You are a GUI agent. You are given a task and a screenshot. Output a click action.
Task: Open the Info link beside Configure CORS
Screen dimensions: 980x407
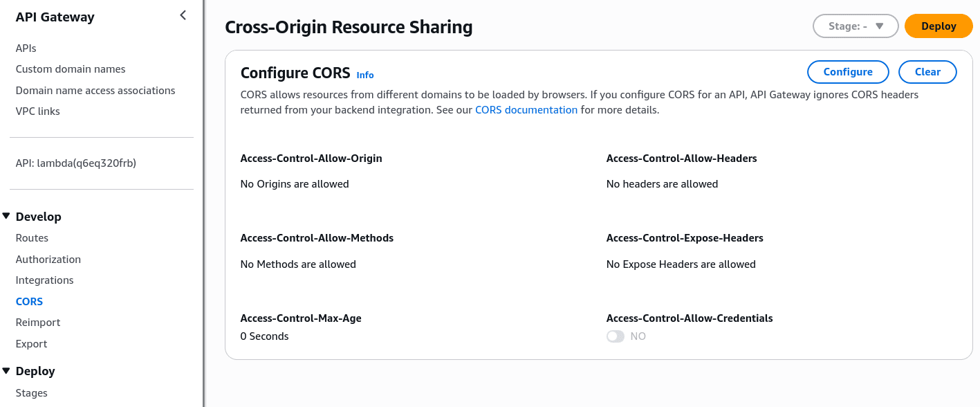365,75
